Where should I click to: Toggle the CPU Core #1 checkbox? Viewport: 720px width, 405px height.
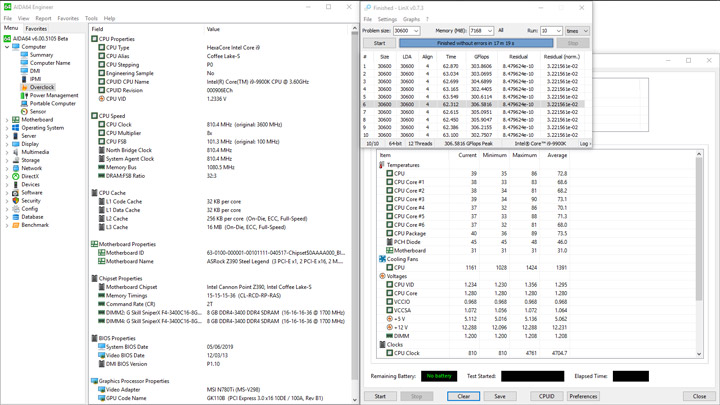(389, 182)
